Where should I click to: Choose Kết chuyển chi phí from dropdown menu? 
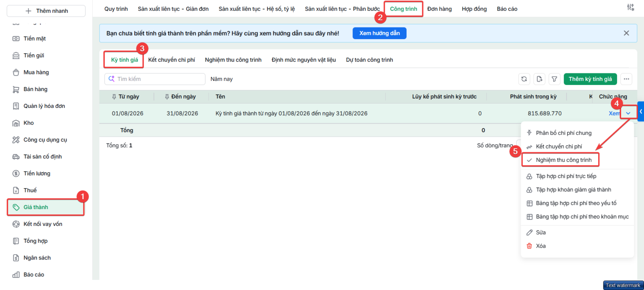577,146
